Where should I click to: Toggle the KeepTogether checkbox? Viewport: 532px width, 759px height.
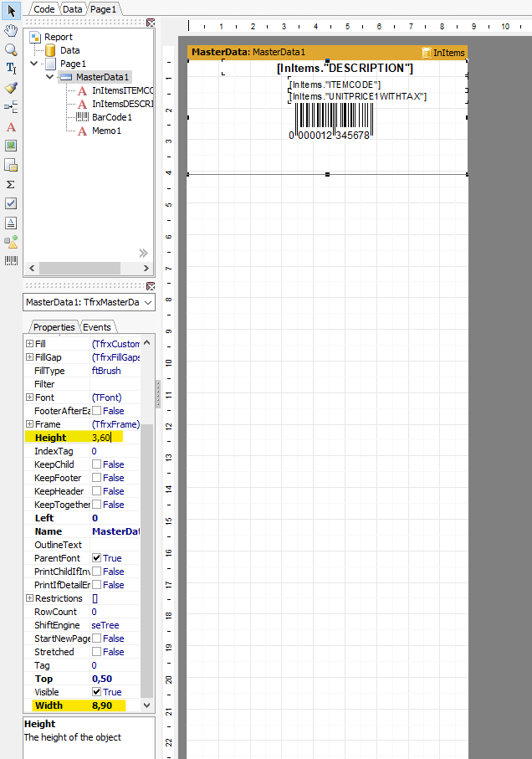97,505
